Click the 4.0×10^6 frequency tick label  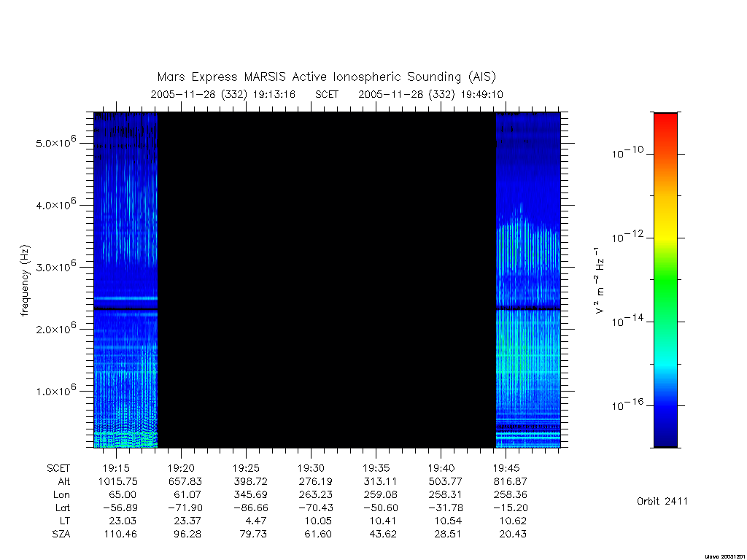55,204
